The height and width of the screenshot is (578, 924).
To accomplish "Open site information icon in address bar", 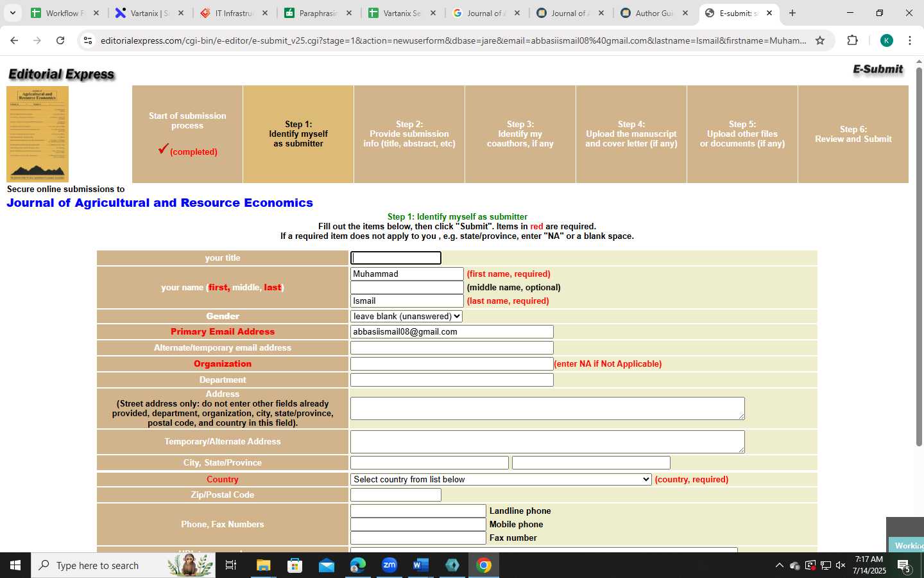I will click(88, 40).
